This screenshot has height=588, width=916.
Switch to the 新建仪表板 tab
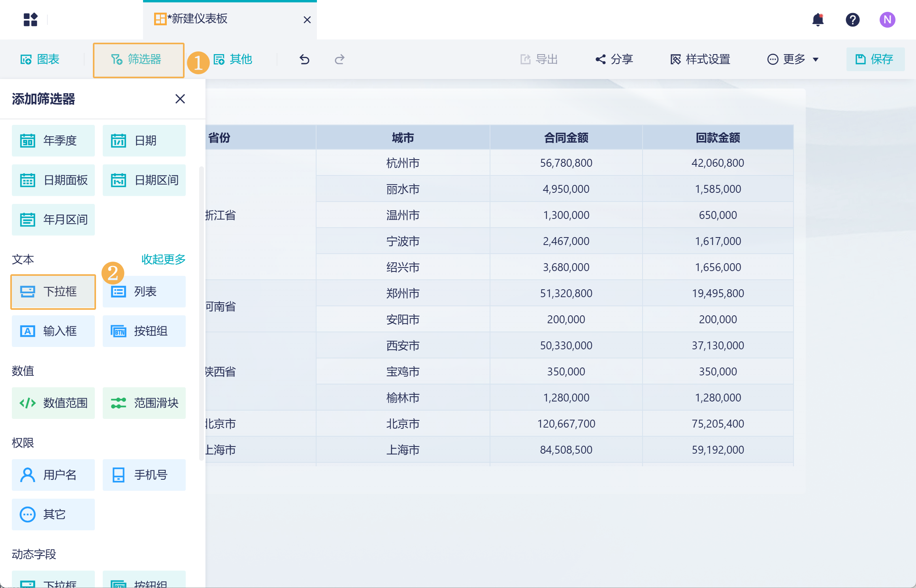(230, 20)
